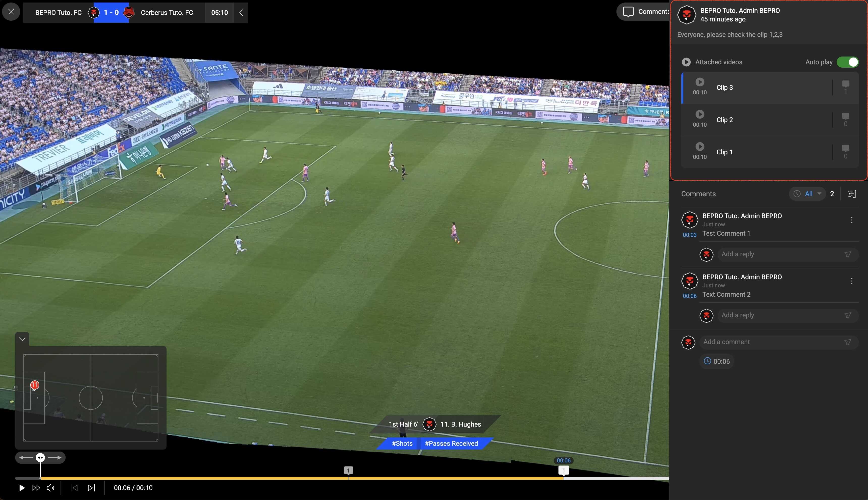Select Clip 1 in attached videos
This screenshot has height=500, width=868.
724,152
